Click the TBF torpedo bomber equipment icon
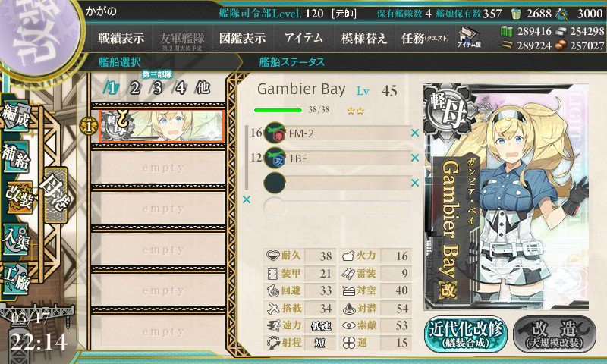The height and width of the screenshot is (364, 607). click(275, 158)
